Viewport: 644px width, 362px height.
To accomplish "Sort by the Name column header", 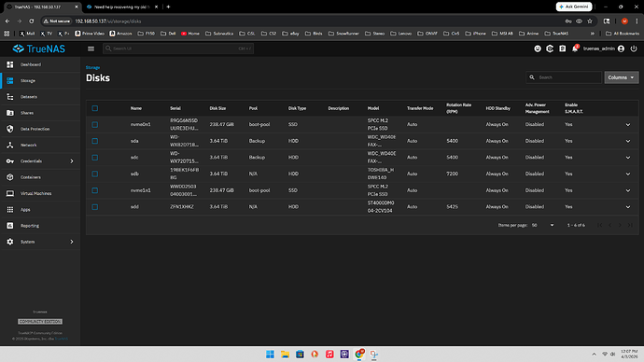I will (x=136, y=108).
